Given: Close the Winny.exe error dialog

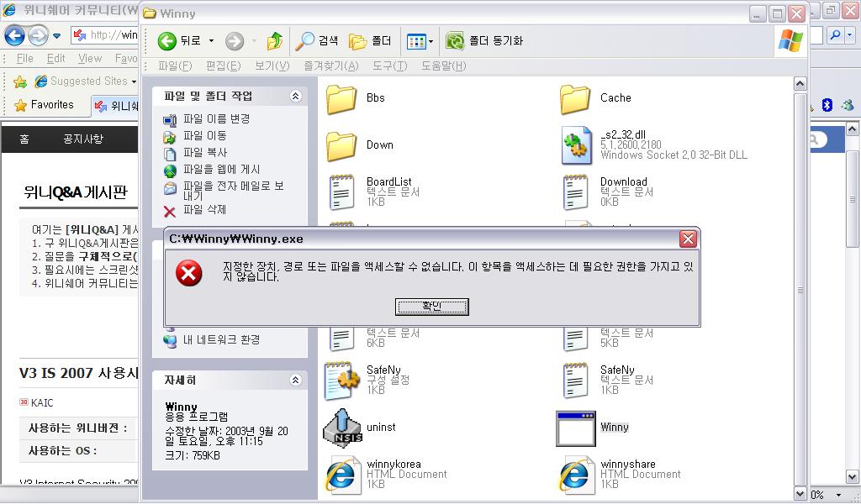Looking at the screenshot, I should [688, 239].
